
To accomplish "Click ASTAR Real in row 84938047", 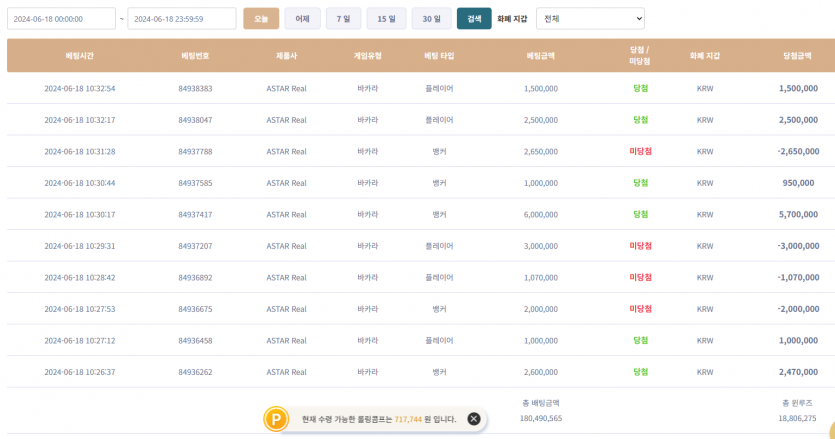I will 286,120.
